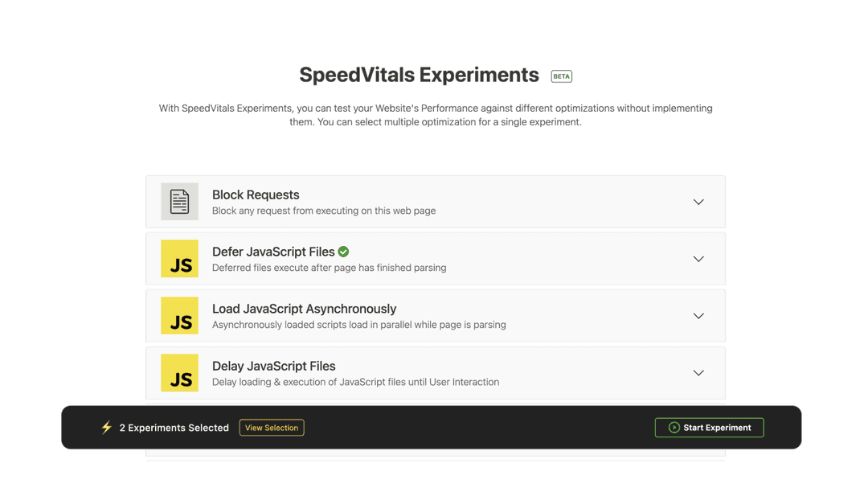Click the green checkmark on Defer JavaScript Files
The image size is (868, 496).
tap(343, 252)
